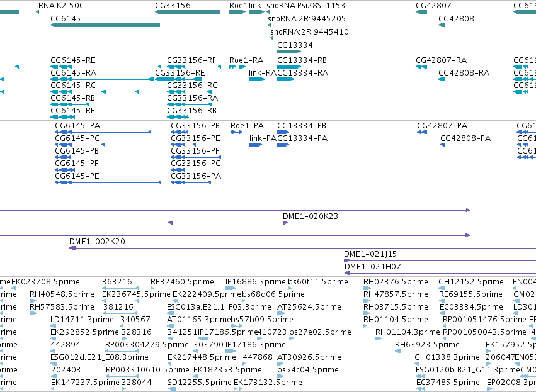This screenshot has height=392, width=536.
Task: Click CG42807-RA transcript label
Action: pos(442,60)
